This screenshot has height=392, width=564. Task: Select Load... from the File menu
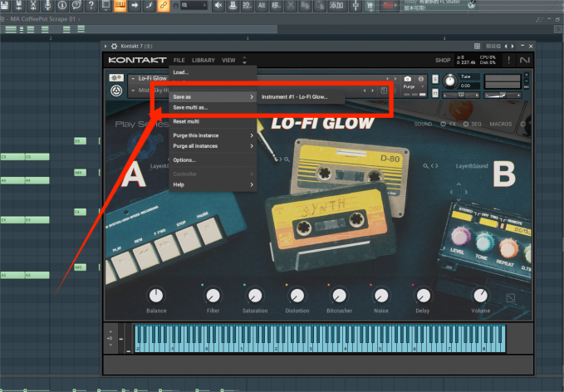pos(213,72)
